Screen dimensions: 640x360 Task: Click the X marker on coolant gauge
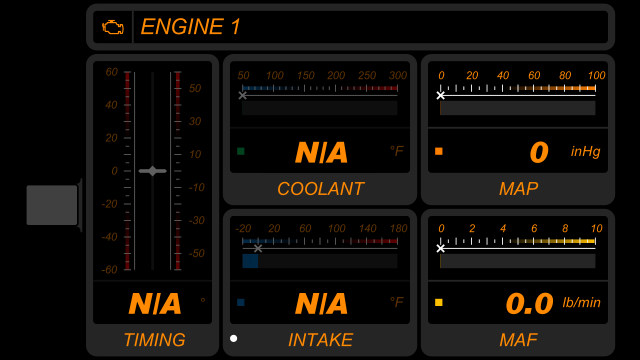(242, 96)
